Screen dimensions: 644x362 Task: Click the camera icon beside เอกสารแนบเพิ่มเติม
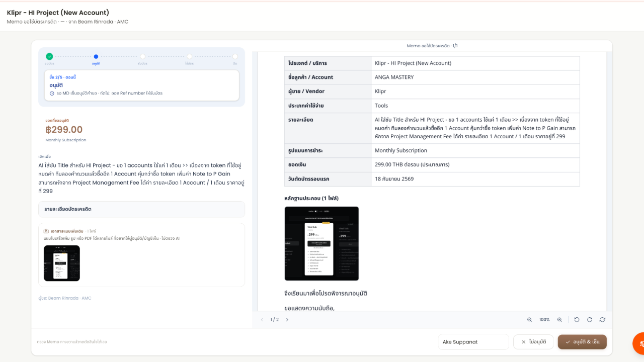(x=46, y=231)
